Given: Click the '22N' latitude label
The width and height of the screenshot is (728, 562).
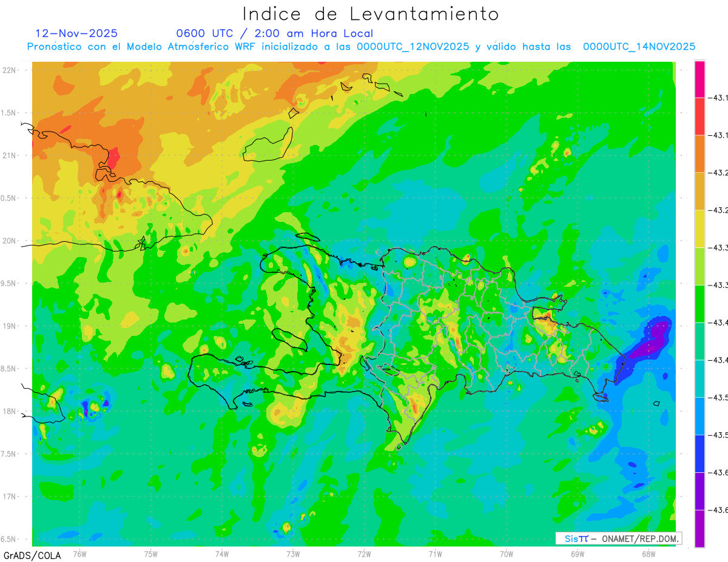Looking at the screenshot, I should pos(10,70).
